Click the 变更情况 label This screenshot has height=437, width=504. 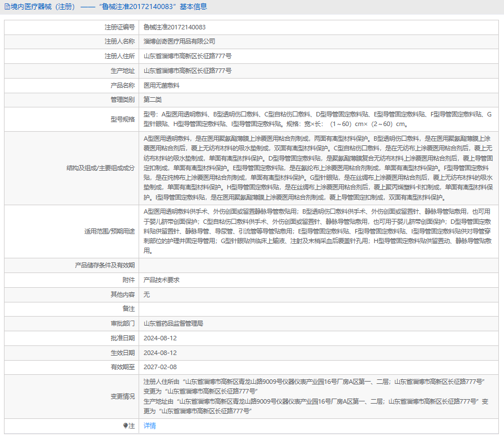tap(123, 396)
